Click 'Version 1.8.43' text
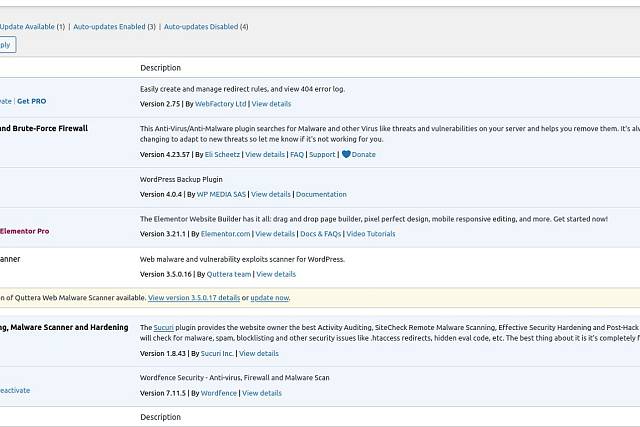 click(x=163, y=354)
